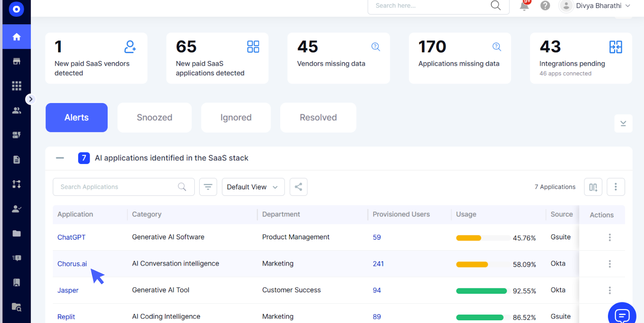Screen dimensions: 644x323
Task: Open the user check icon in sidebar
Action: [x=17, y=209]
